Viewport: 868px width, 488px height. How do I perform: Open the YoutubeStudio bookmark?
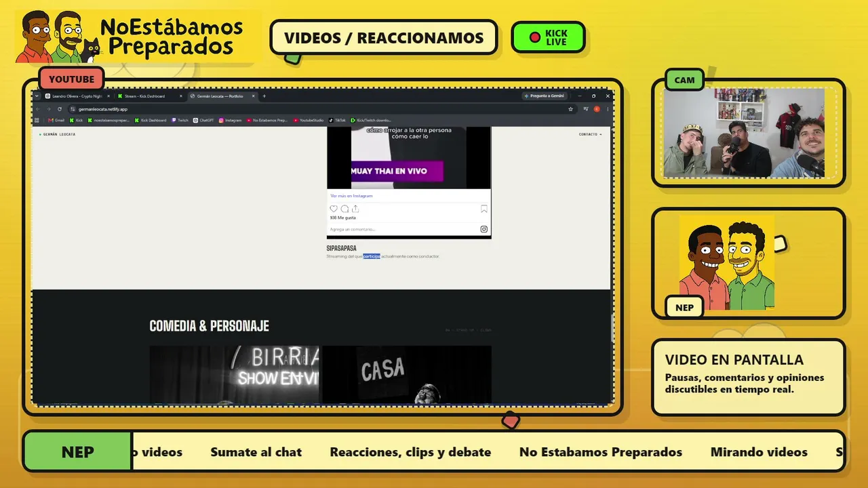coord(309,120)
